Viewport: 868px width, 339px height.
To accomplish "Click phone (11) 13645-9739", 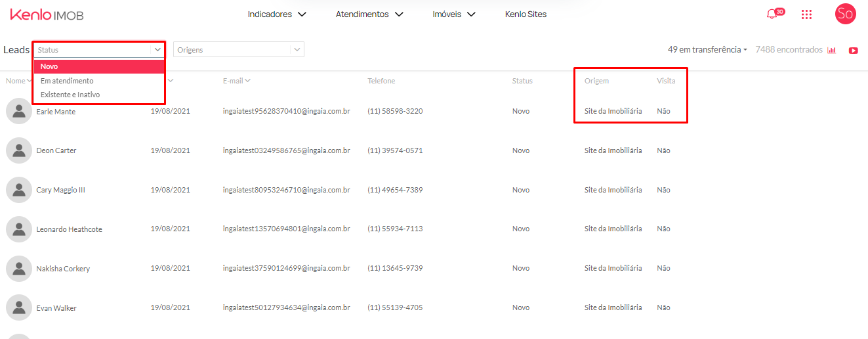I will (395, 268).
